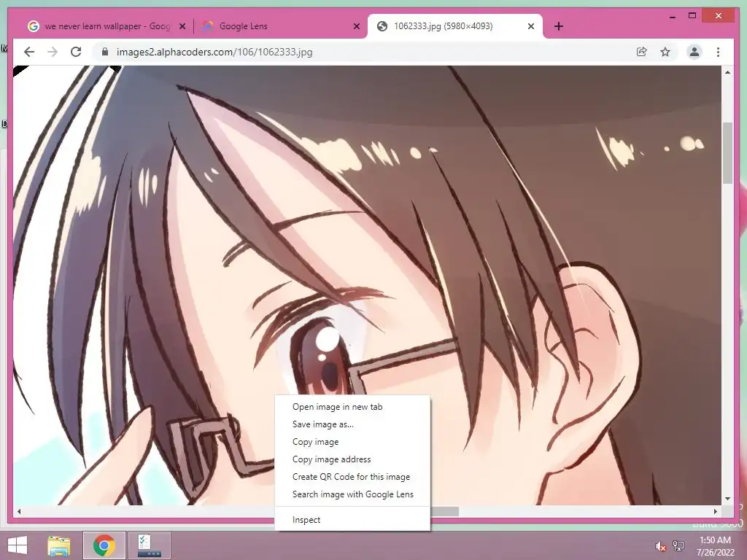Image resolution: width=747 pixels, height=560 pixels.
Task: Choose 'Create QR Code for this image'
Action: pyautogui.click(x=352, y=477)
